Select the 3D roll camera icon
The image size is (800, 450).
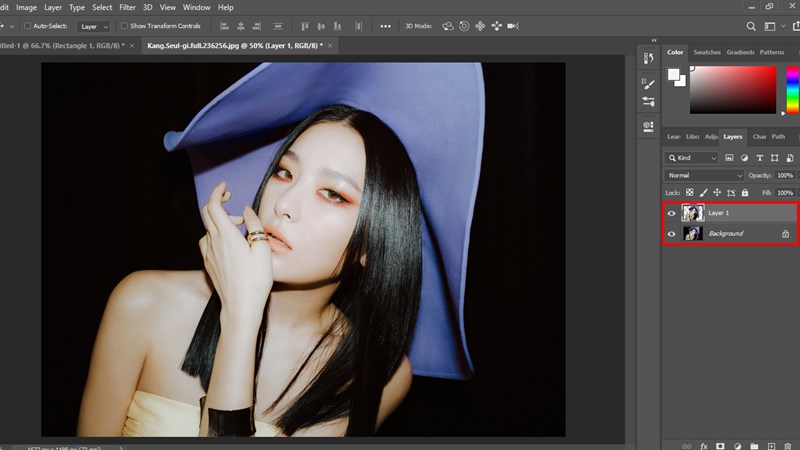(464, 26)
